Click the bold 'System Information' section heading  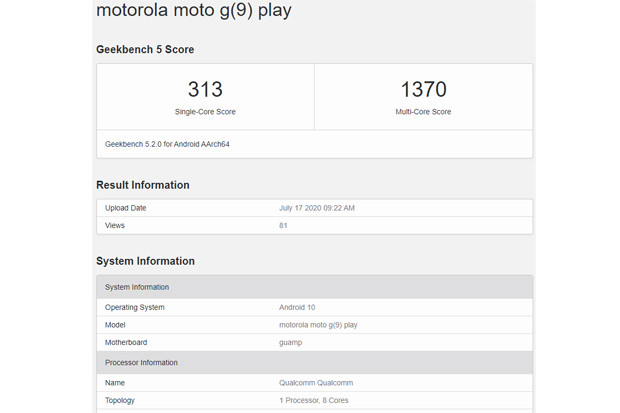pos(146,261)
